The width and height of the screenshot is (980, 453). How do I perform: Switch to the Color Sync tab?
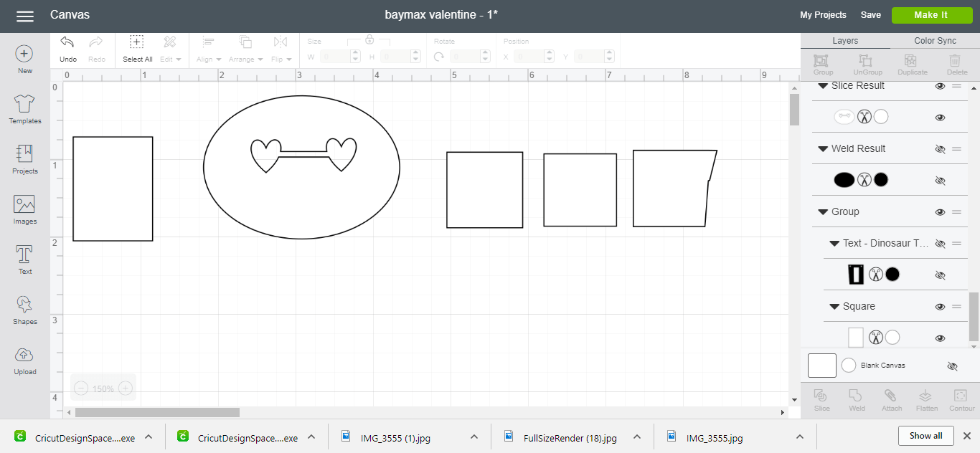point(935,41)
